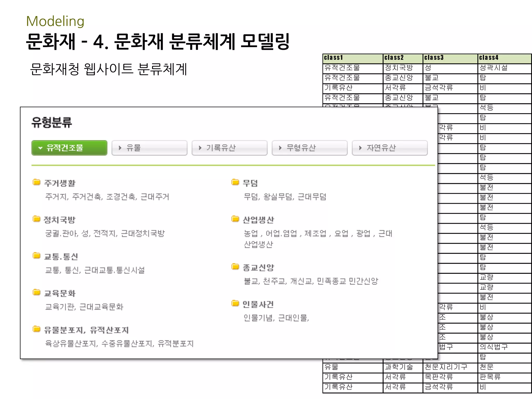Click the folder icon beside 교통.통신
The width and height of the screenshot is (532, 399).
(x=37, y=256)
